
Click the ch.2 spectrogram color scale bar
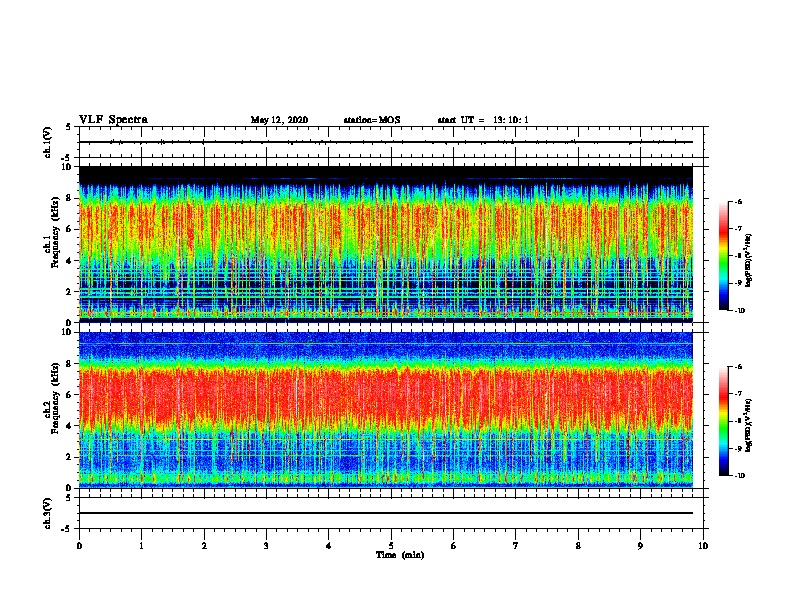723,421
